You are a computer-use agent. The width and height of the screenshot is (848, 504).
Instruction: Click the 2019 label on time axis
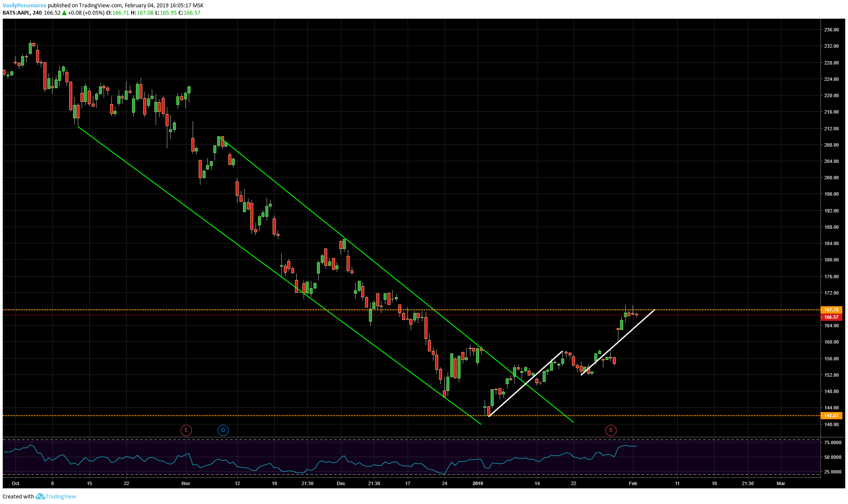coord(478,483)
